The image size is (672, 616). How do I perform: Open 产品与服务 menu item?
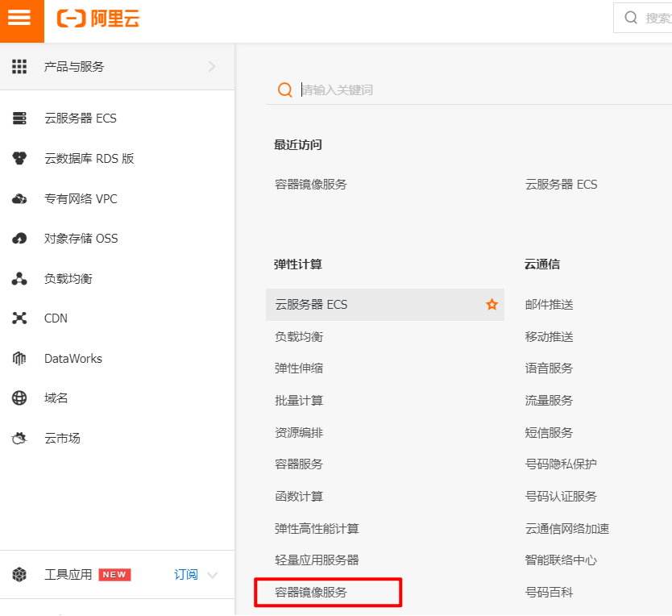point(117,66)
